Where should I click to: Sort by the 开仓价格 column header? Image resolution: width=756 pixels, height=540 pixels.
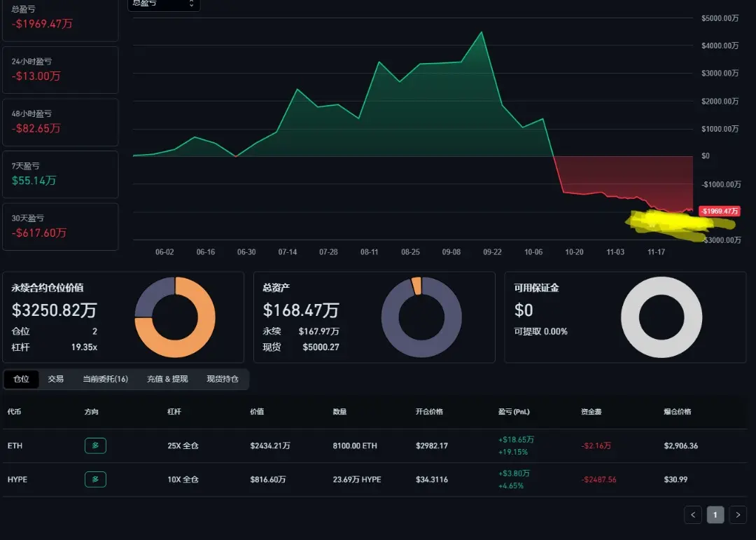tap(429, 412)
